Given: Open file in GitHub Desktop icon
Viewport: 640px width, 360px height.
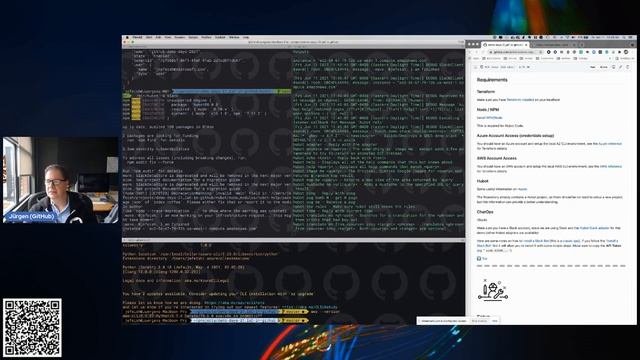Looking at the screenshot, I should pos(613,67).
